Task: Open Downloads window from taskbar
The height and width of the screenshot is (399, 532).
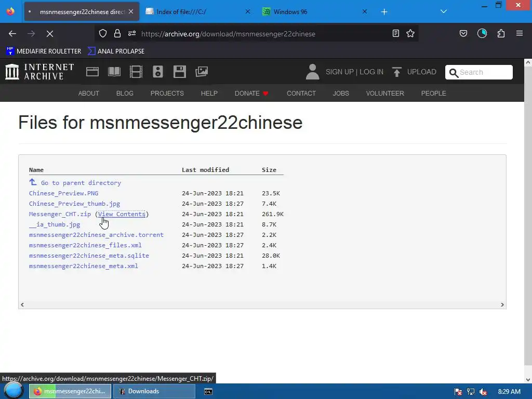Action: (x=154, y=391)
